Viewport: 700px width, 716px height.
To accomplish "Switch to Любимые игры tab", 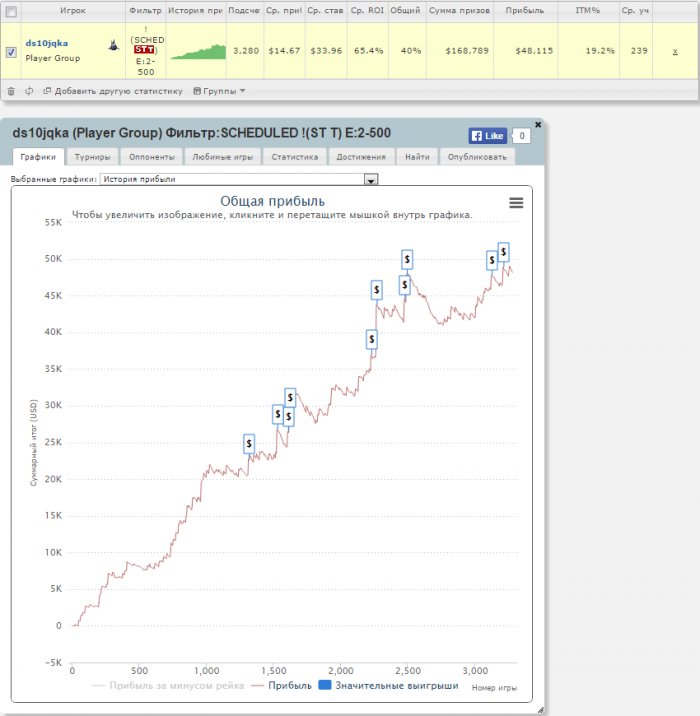I will (x=222, y=157).
